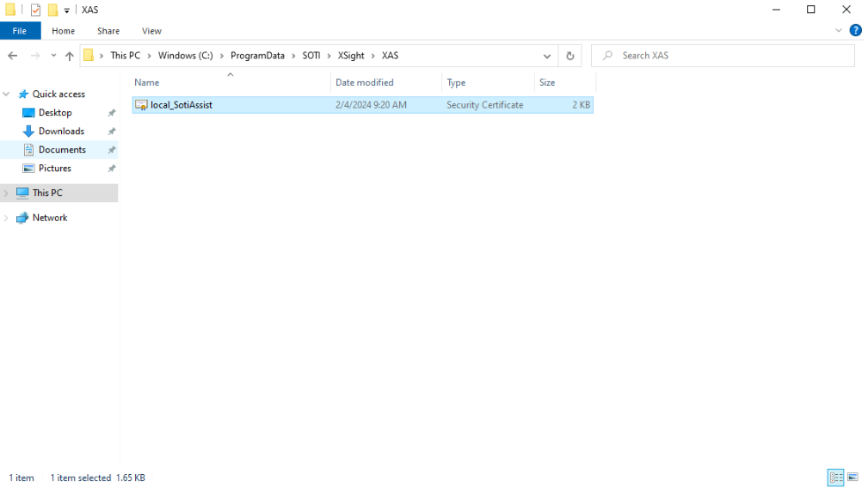Collapse the Quick access tree node
This screenshot has width=868, height=493.
[x=6, y=94]
